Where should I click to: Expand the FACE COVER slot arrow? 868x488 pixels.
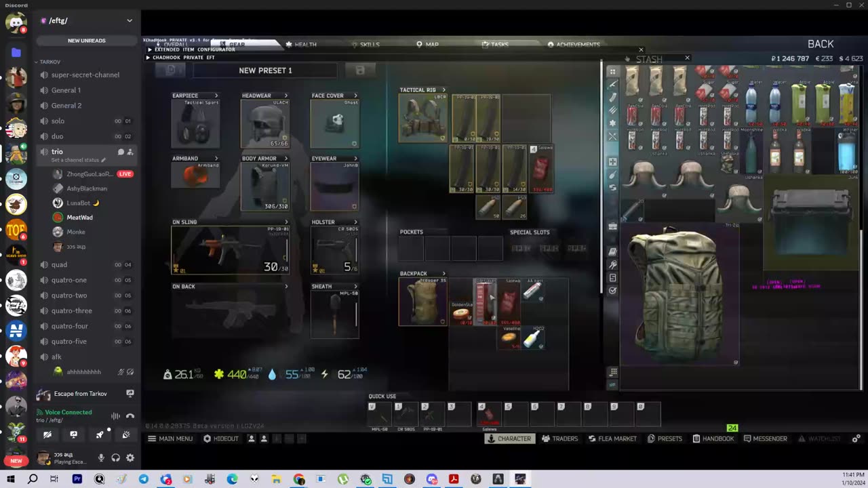click(355, 96)
